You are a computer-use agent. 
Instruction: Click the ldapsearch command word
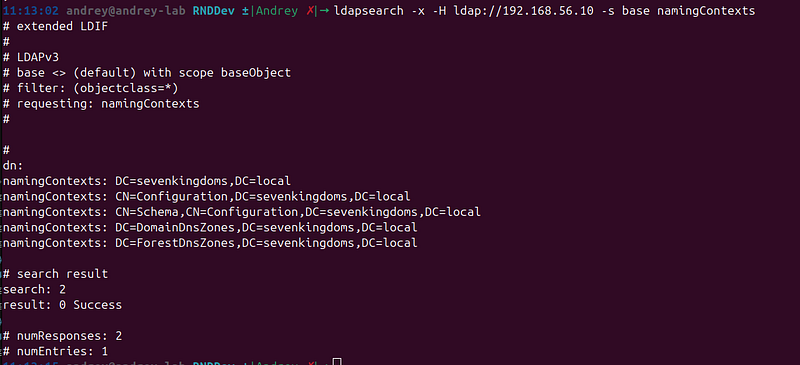click(x=369, y=11)
